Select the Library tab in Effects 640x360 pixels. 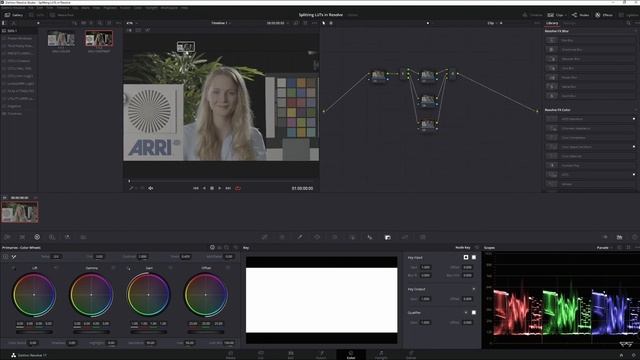coord(552,23)
